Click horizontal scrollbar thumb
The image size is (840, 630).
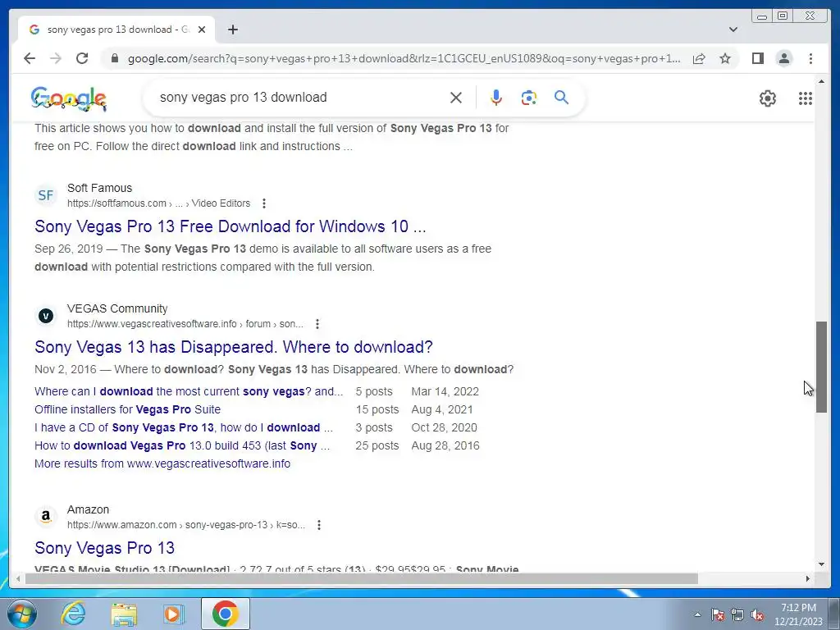362,578
